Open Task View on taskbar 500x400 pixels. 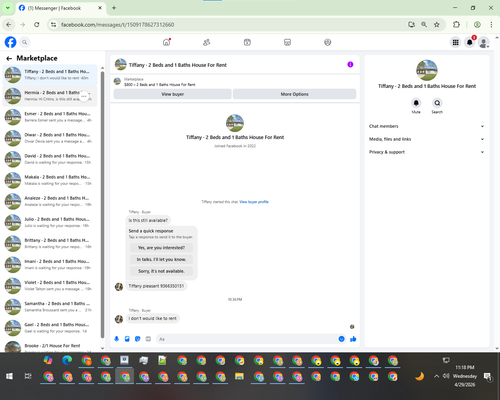click(x=28, y=376)
